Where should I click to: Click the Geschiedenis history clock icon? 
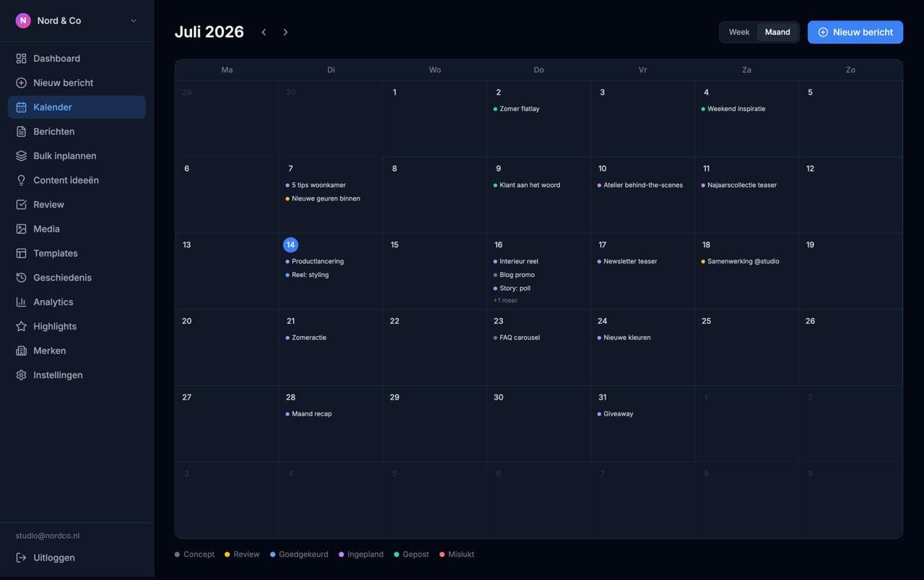point(21,278)
